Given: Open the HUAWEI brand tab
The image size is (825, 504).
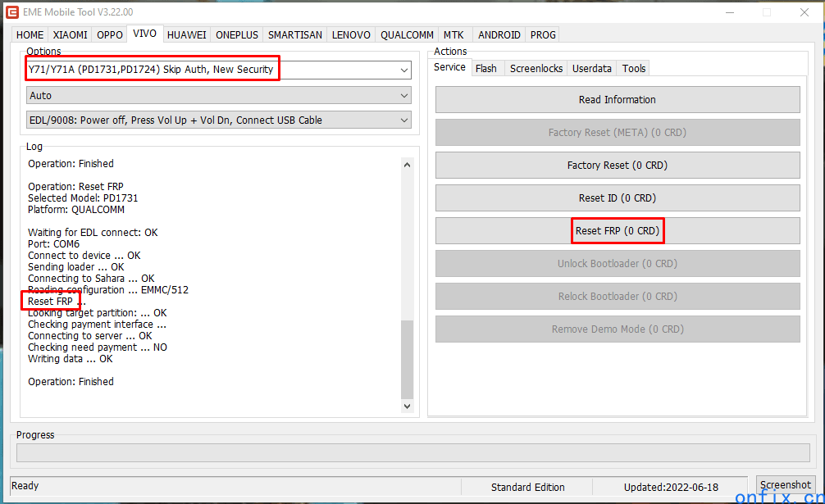Looking at the screenshot, I should click(x=186, y=35).
